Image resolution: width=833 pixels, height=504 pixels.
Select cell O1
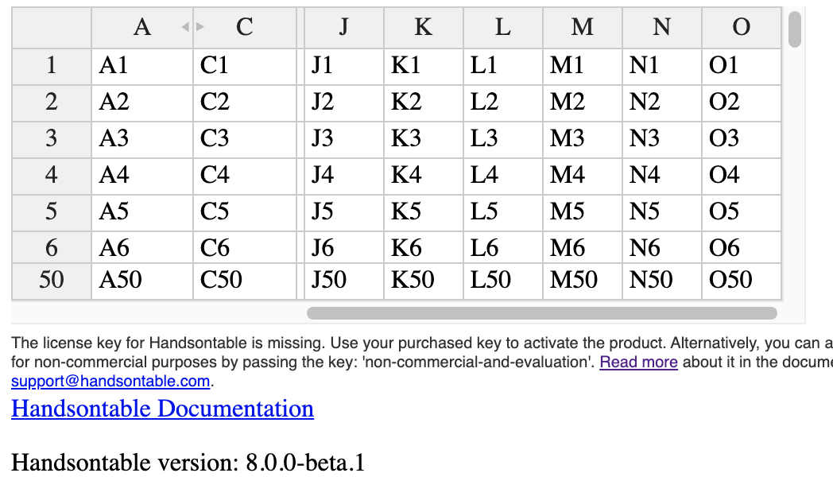click(x=741, y=65)
